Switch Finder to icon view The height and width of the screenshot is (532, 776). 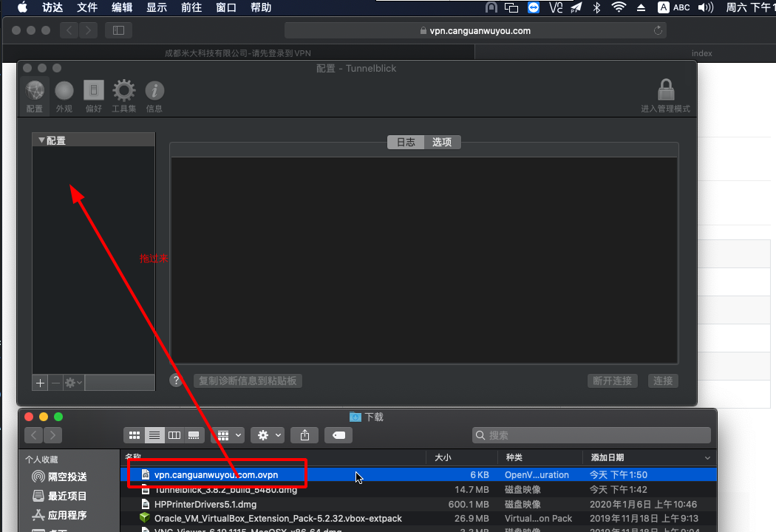click(134, 435)
